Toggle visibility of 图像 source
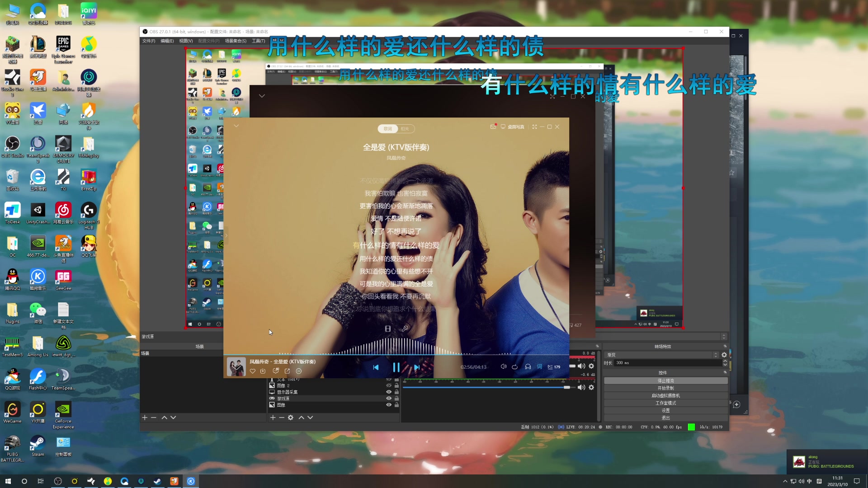The height and width of the screenshot is (488, 868). 388,405
